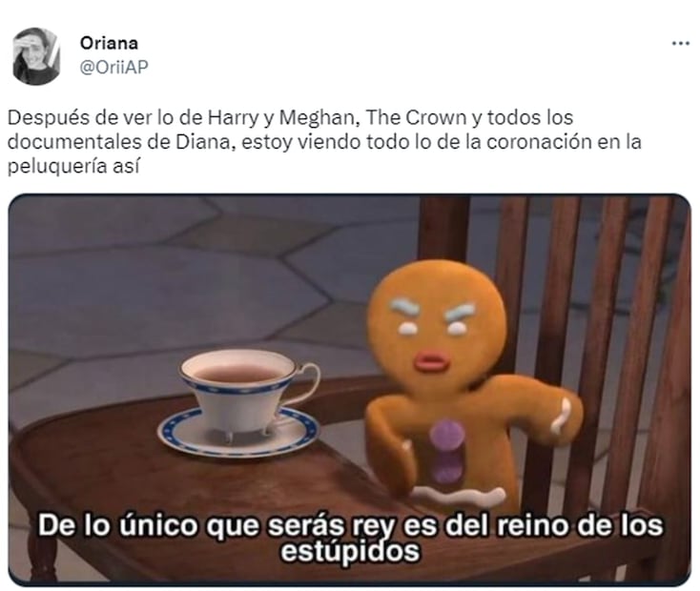Screen dimensions: 700x591
Task: Click the purple gumdrop button on Gingerbread Man
Action: click(447, 433)
